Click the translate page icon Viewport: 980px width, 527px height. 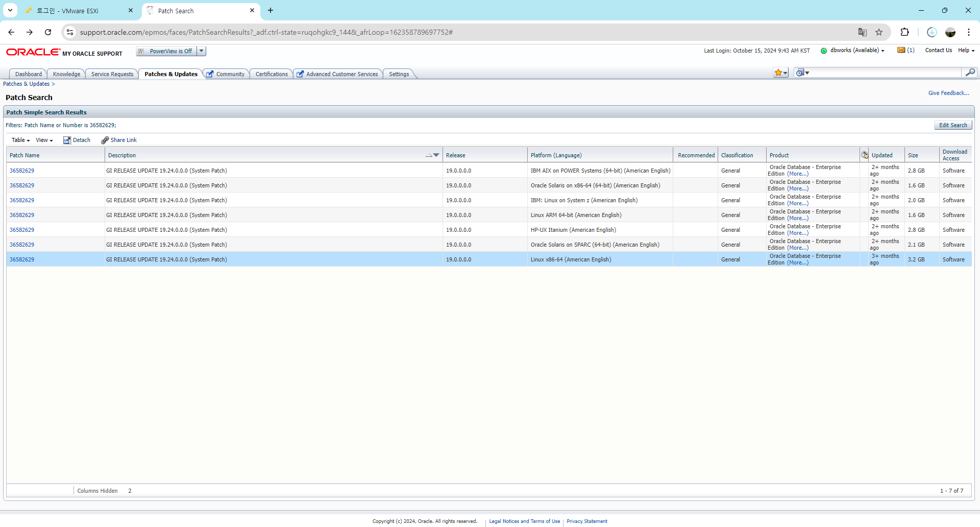click(x=863, y=32)
